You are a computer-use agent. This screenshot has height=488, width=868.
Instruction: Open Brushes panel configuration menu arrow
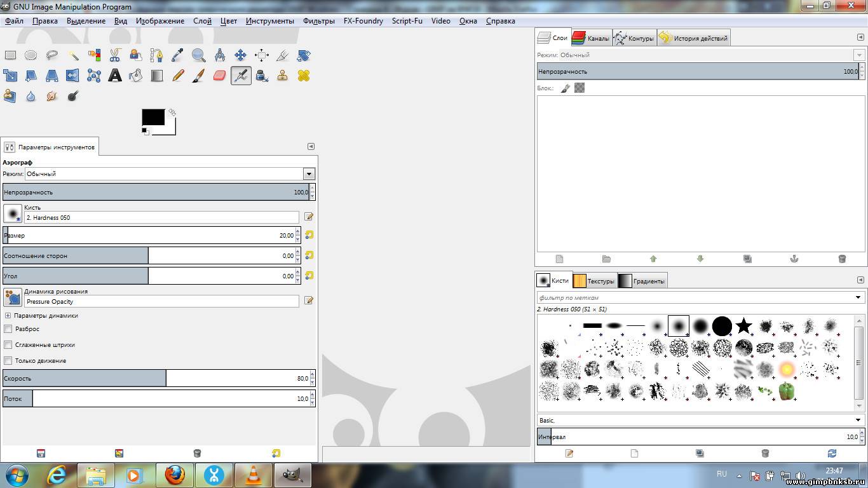click(860, 280)
